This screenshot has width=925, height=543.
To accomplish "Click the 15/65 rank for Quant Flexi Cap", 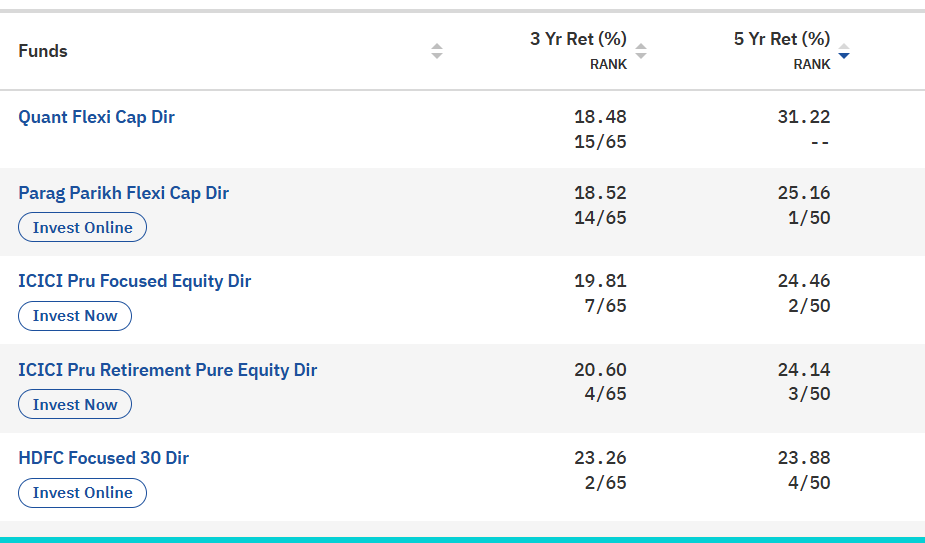I will pos(600,142).
